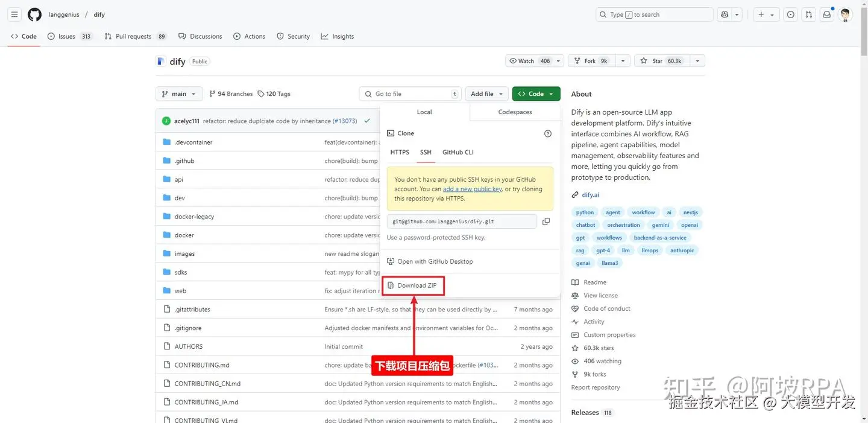
Task: Open the api folder
Action: pos(179,180)
